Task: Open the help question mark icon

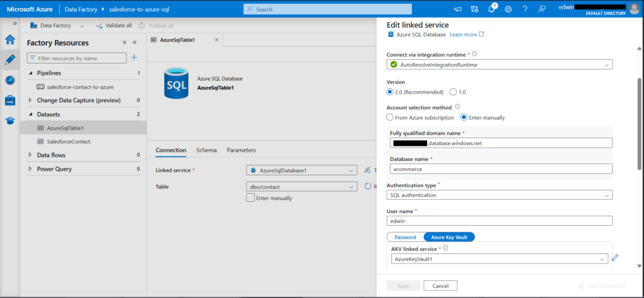Action: pyautogui.click(x=525, y=9)
